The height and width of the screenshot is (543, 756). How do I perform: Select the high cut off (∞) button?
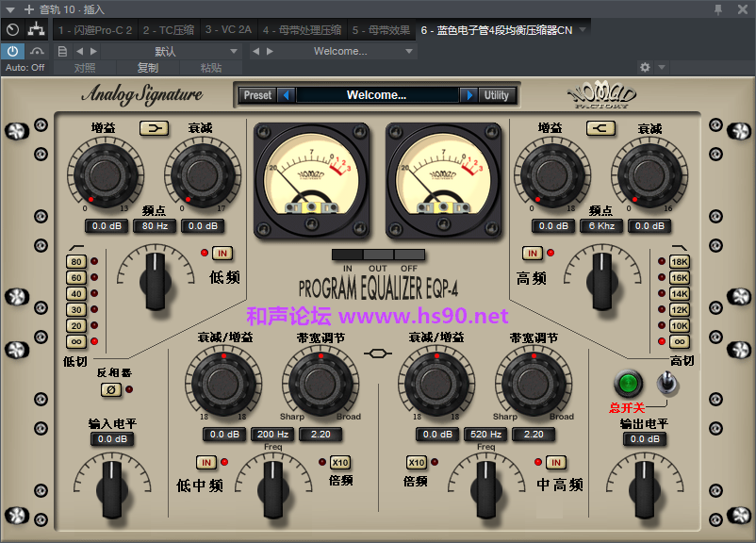click(680, 341)
